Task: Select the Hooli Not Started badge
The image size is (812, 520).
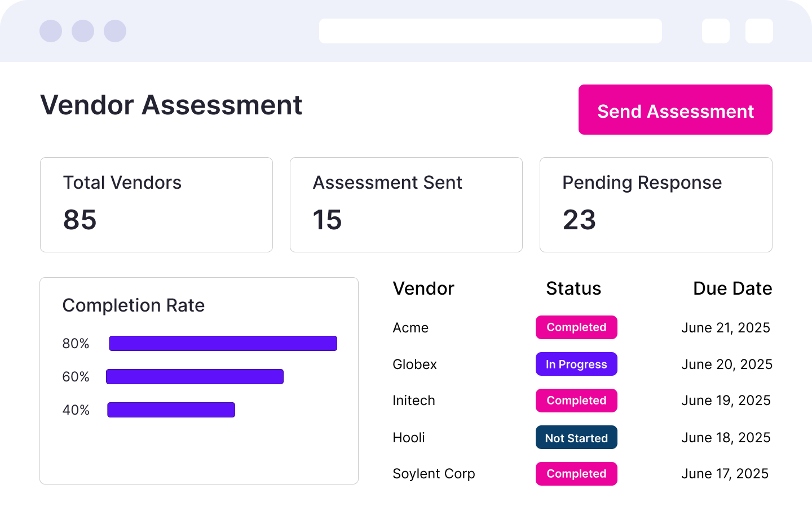Action: (x=576, y=437)
